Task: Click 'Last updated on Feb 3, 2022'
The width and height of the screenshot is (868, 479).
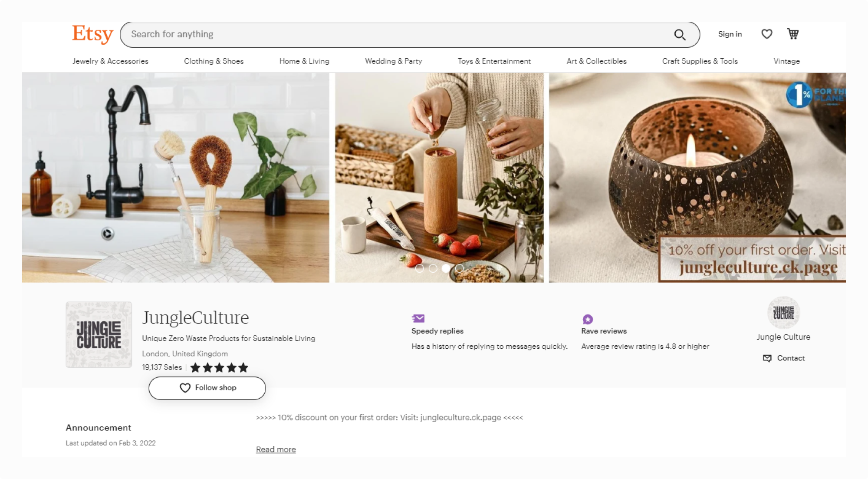Action: (x=111, y=443)
